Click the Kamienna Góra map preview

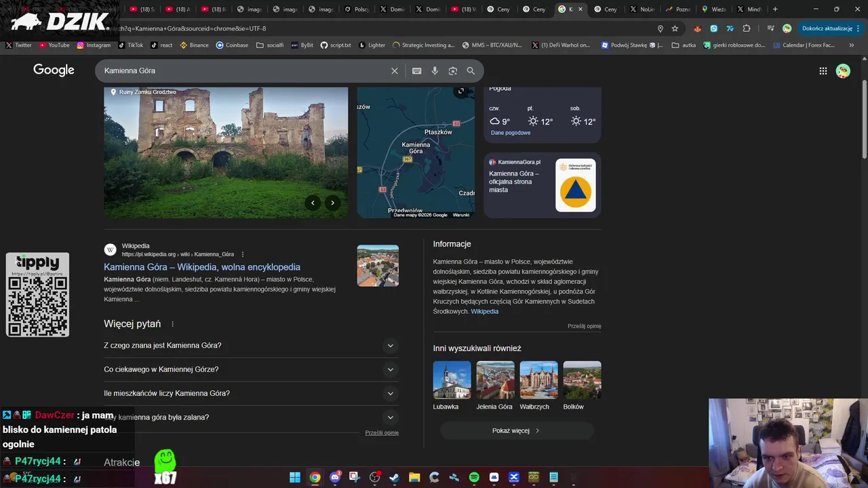416,152
